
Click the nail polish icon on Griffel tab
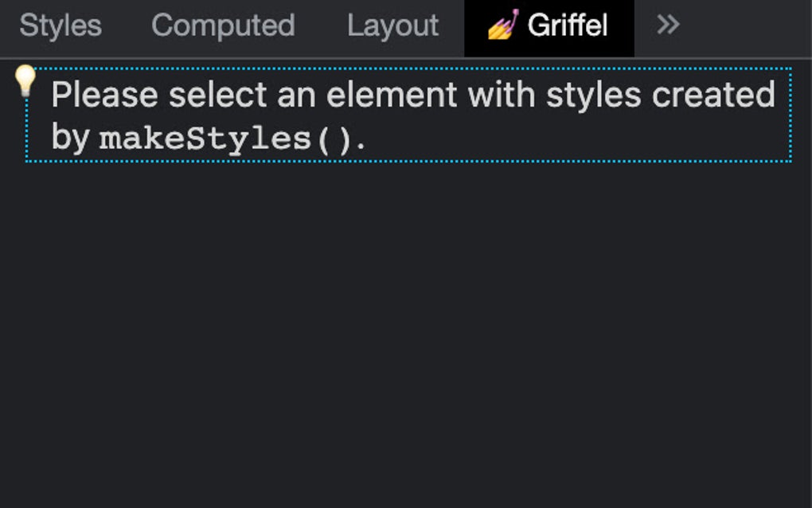pos(503,25)
